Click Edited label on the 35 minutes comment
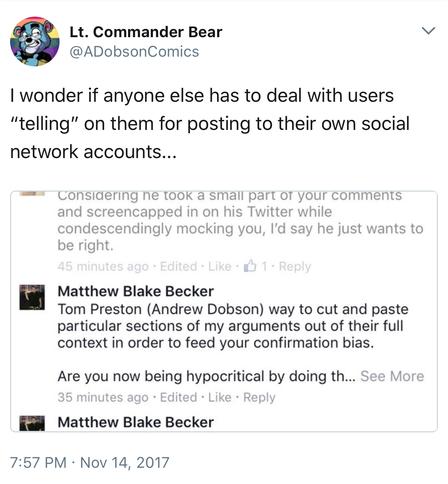 pos(179,397)
